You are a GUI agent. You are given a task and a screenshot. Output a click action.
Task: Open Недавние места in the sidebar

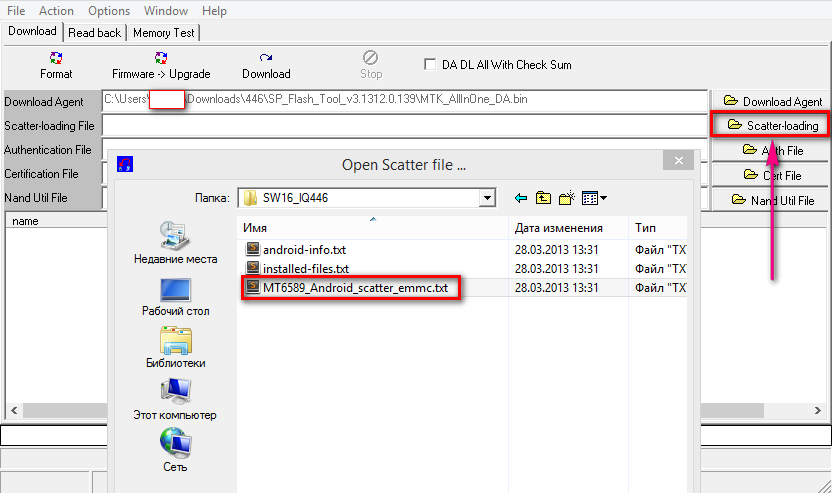[x=176, y=243]
